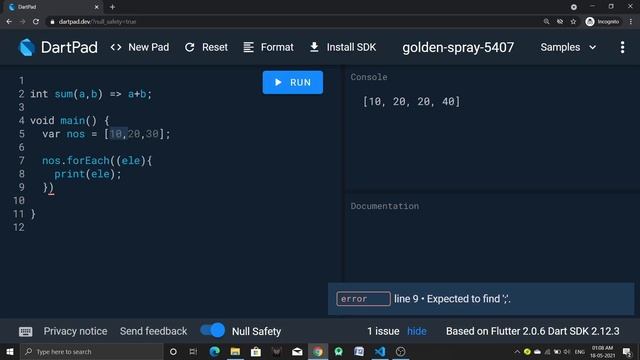Click pad title golden-spray-5407

[x=458, y=47]
